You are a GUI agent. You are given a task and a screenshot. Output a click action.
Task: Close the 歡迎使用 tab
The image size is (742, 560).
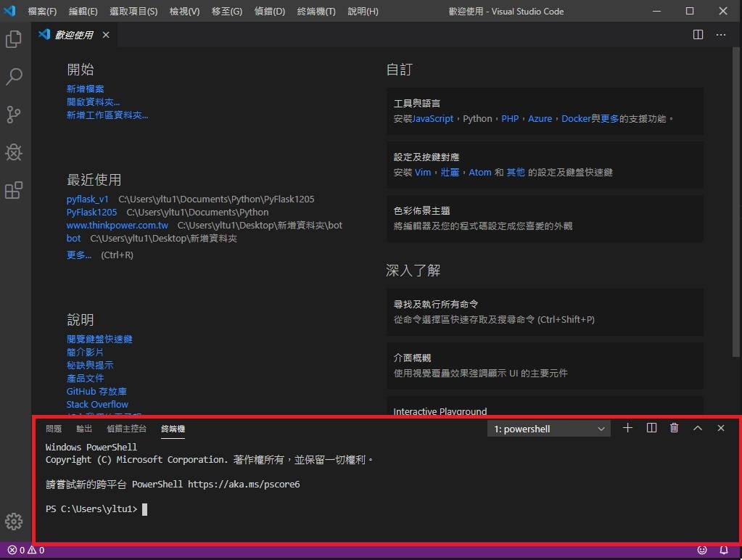coord(106,35)
